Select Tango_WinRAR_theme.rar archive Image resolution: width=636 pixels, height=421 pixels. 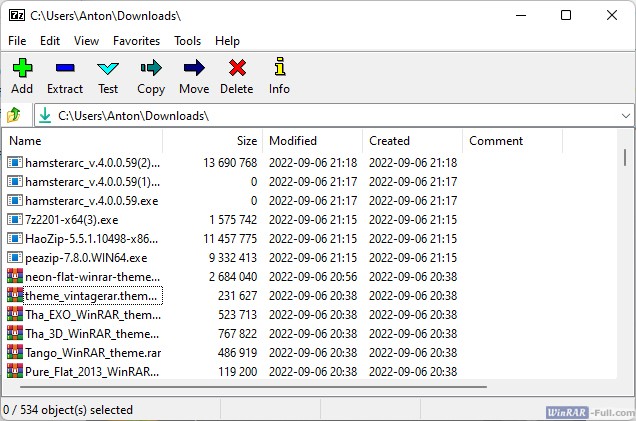pyautogui.click(x=91, y=353)
